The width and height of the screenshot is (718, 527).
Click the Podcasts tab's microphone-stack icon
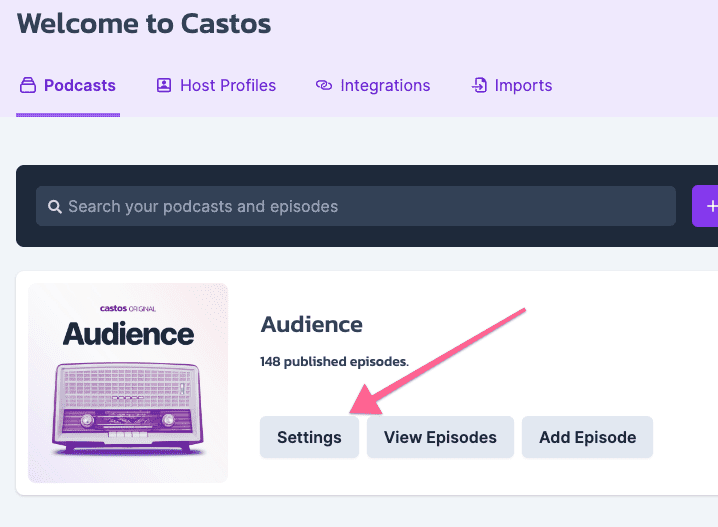click(x=27, y=85)
